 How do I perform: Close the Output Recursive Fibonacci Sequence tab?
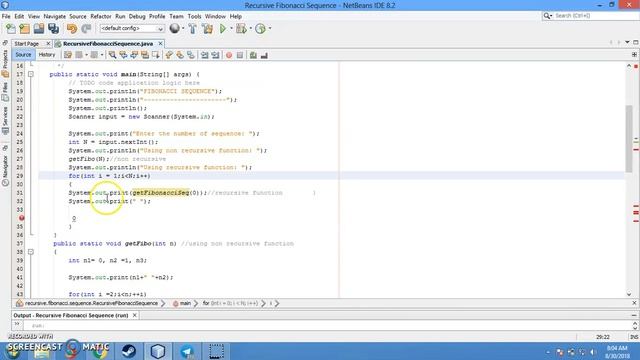coord(134,316)
